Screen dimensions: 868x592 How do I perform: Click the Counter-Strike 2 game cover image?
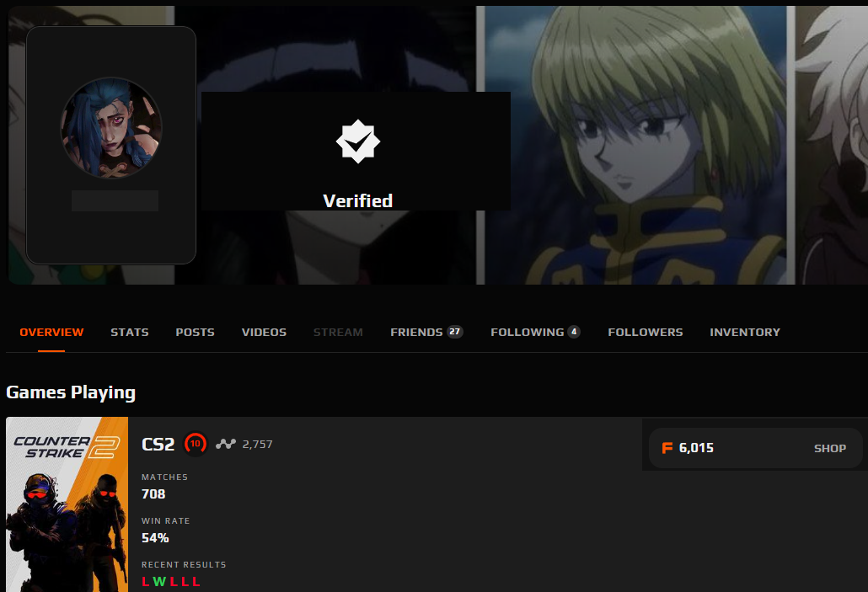coord(67,504)
